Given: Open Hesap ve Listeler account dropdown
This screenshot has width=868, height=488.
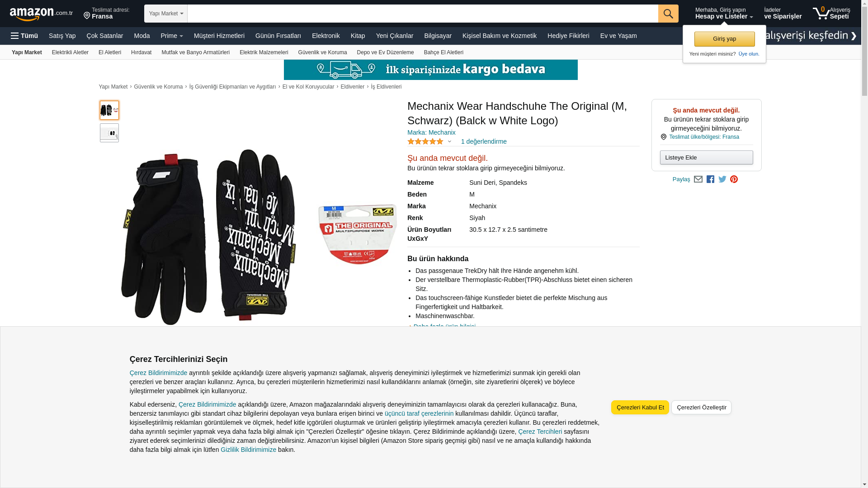Looking at the screenshot, I should pos(724,13).
